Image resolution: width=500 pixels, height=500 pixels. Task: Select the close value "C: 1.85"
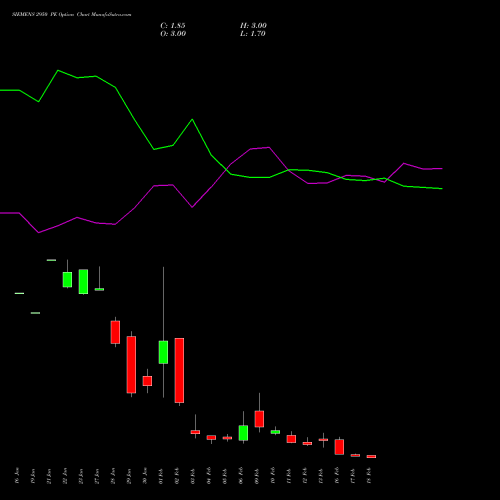(x=173, y=26)
